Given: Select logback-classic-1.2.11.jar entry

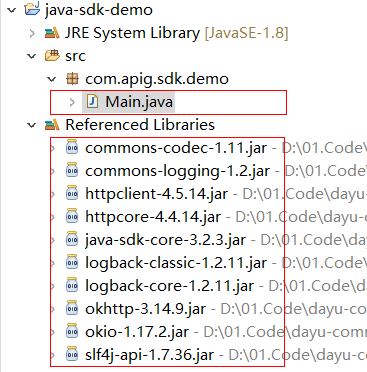Looking at the screenshot, I should [x=176, y=263].
